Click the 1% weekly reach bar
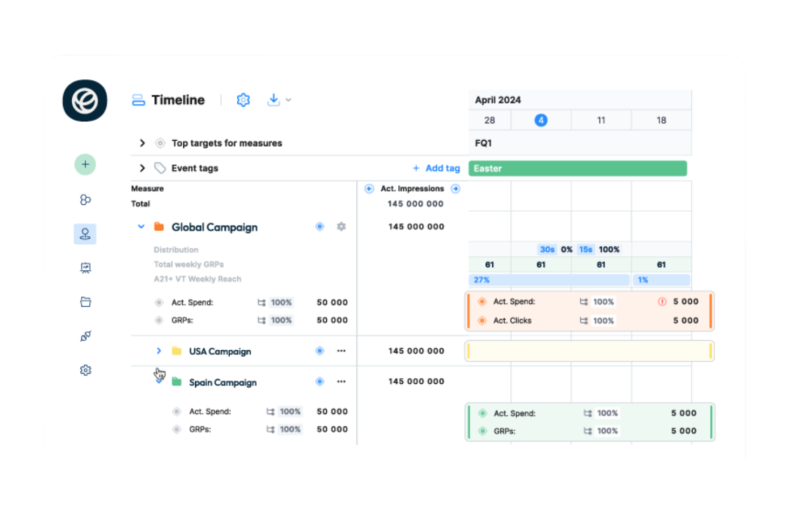 click(662, 280)
